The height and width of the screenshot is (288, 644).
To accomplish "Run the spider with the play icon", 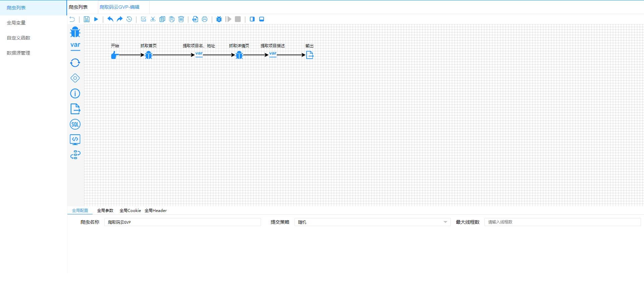I will tap(96, 19).
